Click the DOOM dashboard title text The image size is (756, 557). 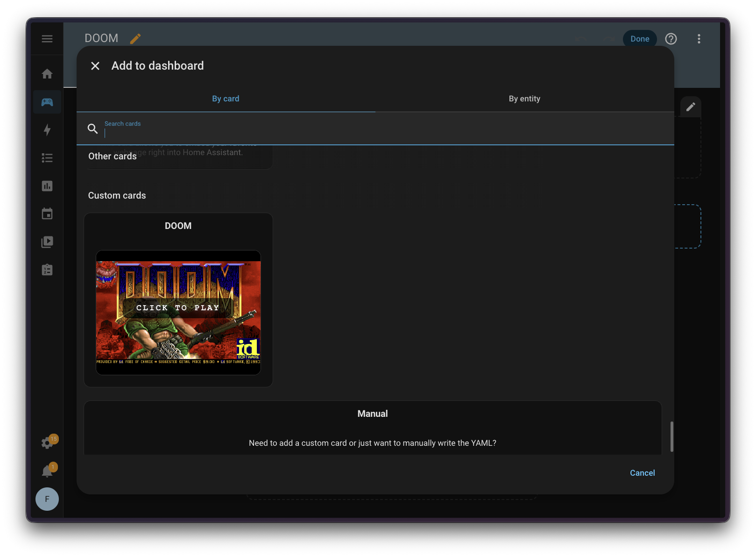tap(101, 38)
